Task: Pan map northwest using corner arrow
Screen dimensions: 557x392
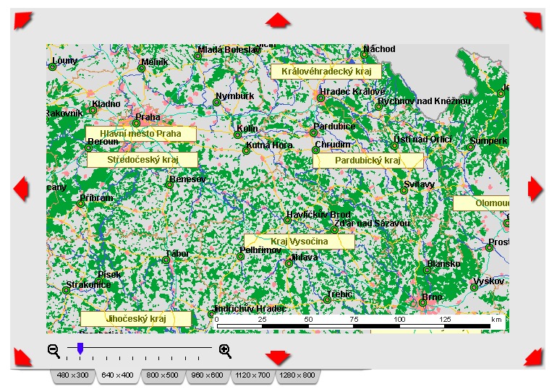Action: click(x=23, y=20)
